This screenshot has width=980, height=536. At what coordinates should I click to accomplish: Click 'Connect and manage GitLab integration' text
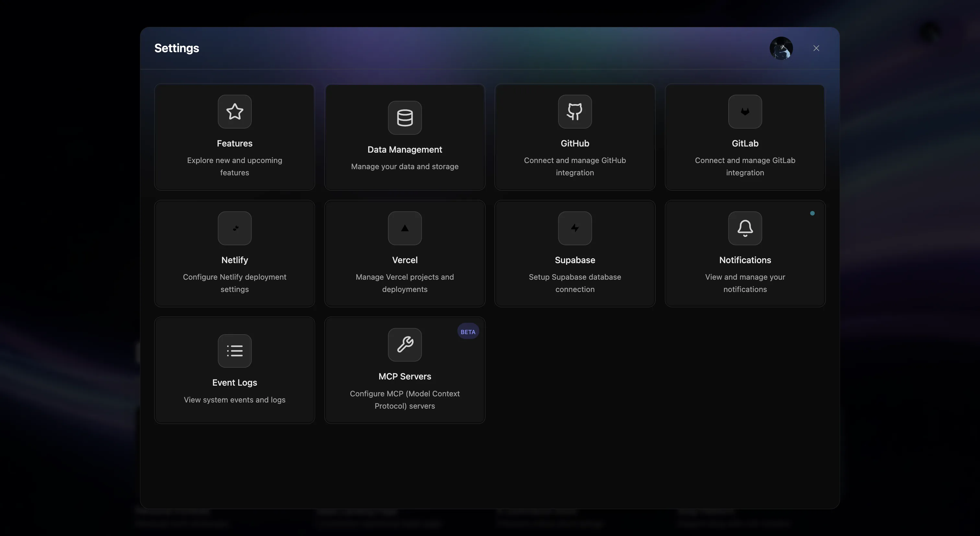tap(745, 166)
